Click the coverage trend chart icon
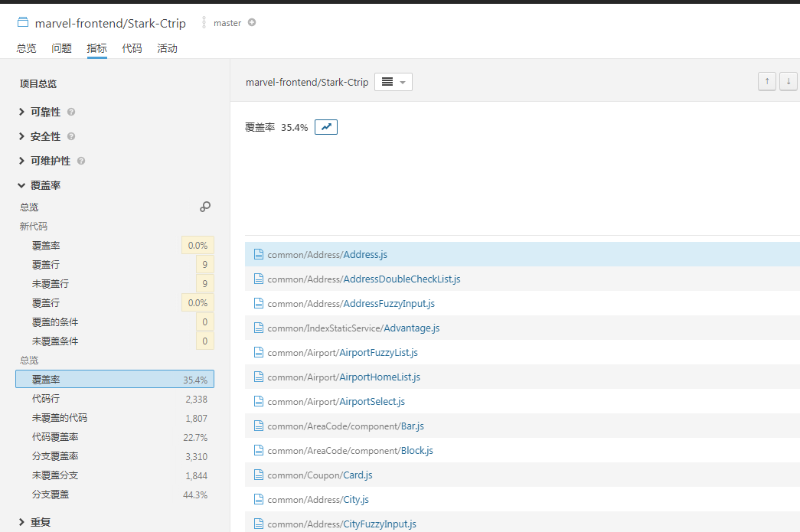The width and height of the screenshot is (800, 532). (326, 127)
